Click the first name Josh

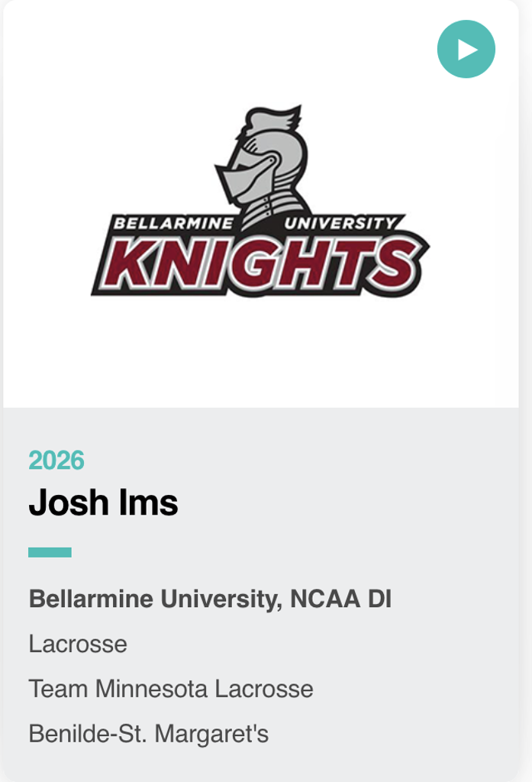69,503
